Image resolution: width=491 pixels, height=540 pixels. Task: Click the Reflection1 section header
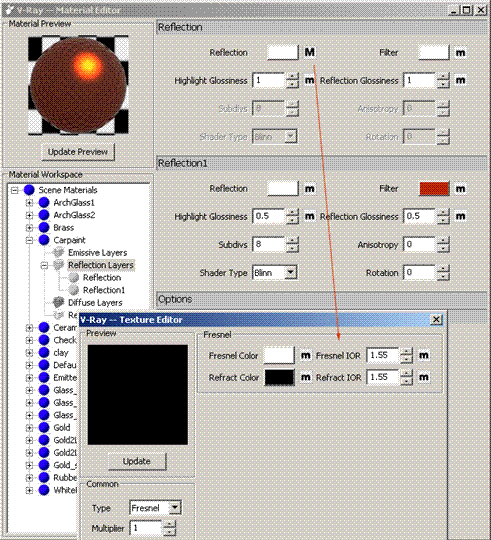pos(323,163)
